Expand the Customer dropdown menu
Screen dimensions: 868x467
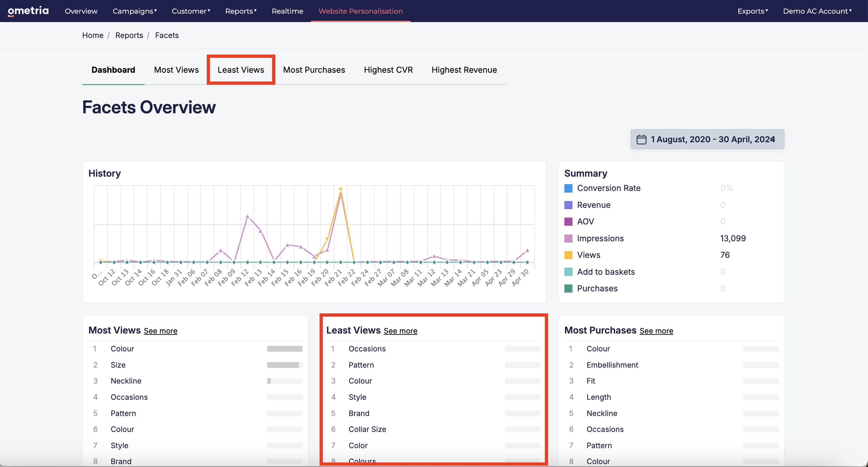[x=191, y=11]
